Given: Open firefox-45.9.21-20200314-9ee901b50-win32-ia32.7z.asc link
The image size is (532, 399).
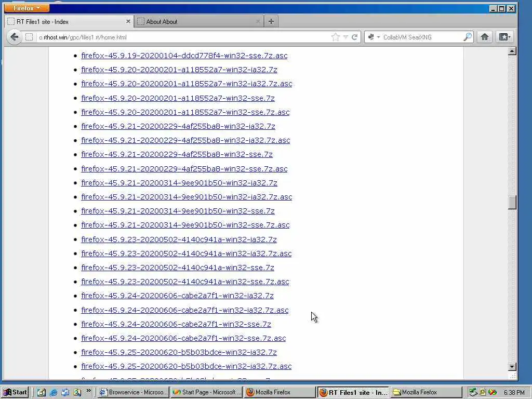Looking at the screenshot, I should pos(187,197).
